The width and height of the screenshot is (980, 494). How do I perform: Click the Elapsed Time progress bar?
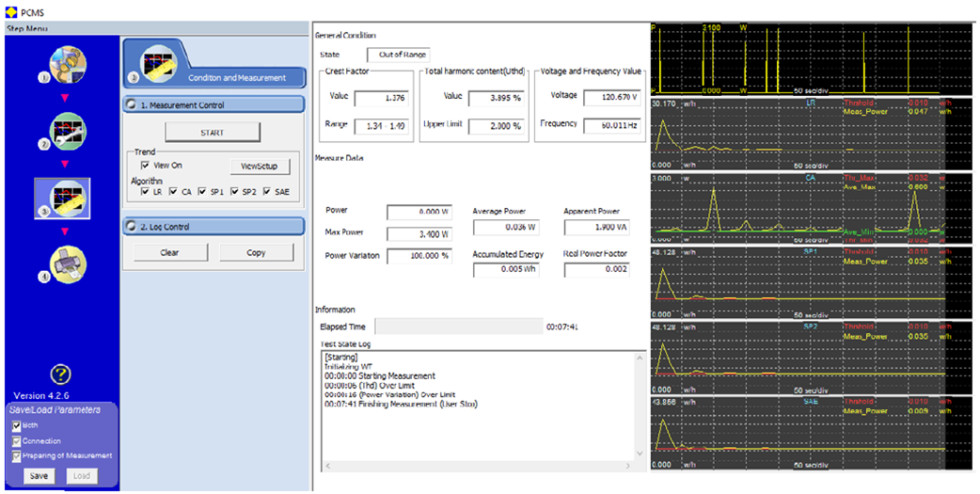coord(457,327)
